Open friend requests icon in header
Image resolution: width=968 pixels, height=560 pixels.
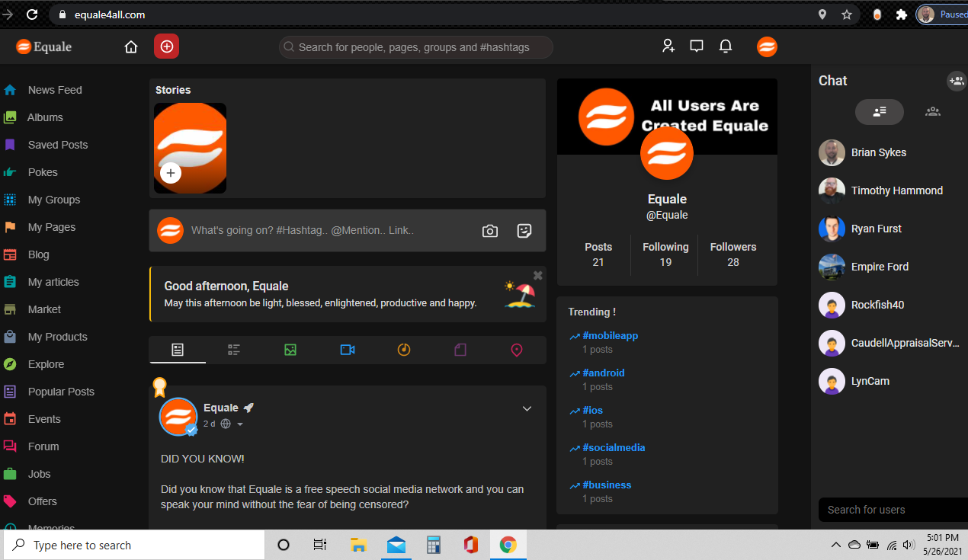point(668,46)
